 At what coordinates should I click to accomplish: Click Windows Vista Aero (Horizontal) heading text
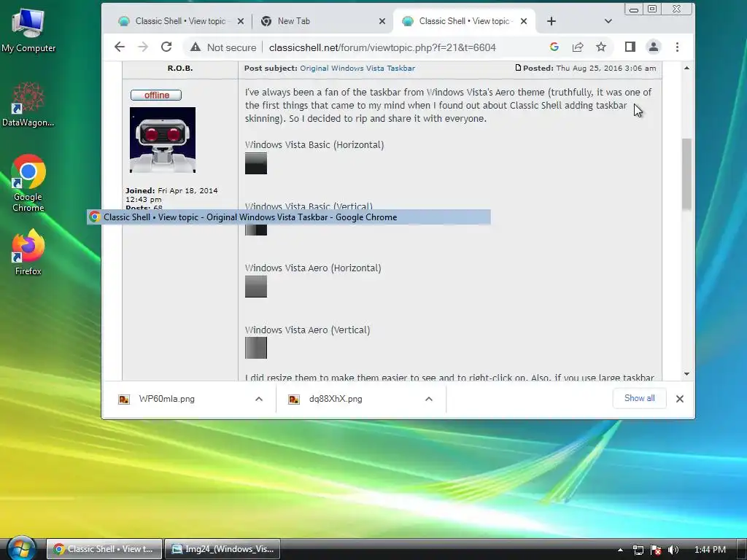(x=313, y=268)
